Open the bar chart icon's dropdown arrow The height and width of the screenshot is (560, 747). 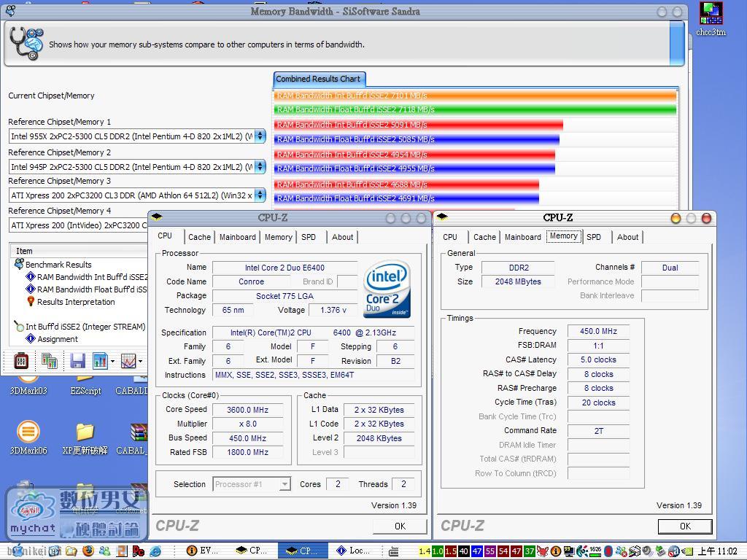[x=112, y=362]
